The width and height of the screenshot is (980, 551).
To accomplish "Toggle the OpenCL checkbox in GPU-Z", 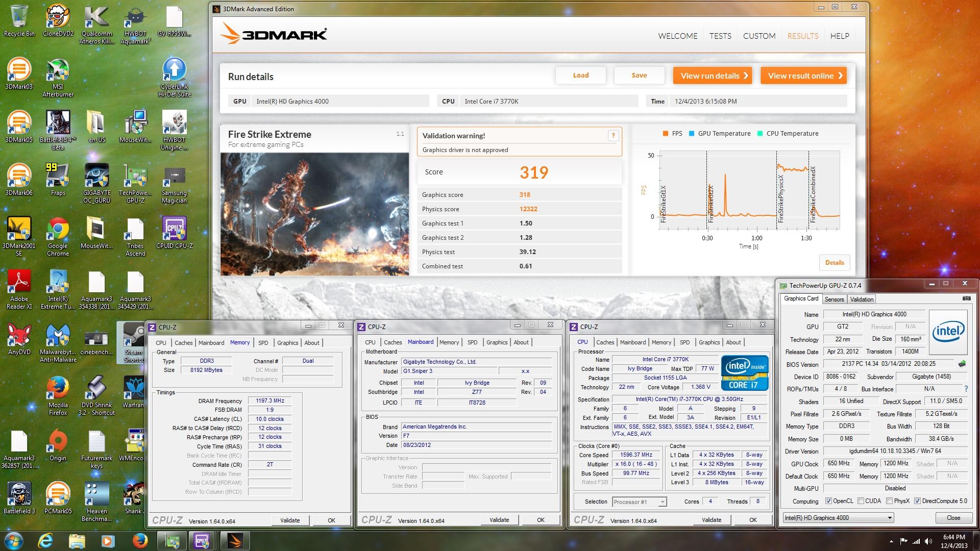I will 828,501.
